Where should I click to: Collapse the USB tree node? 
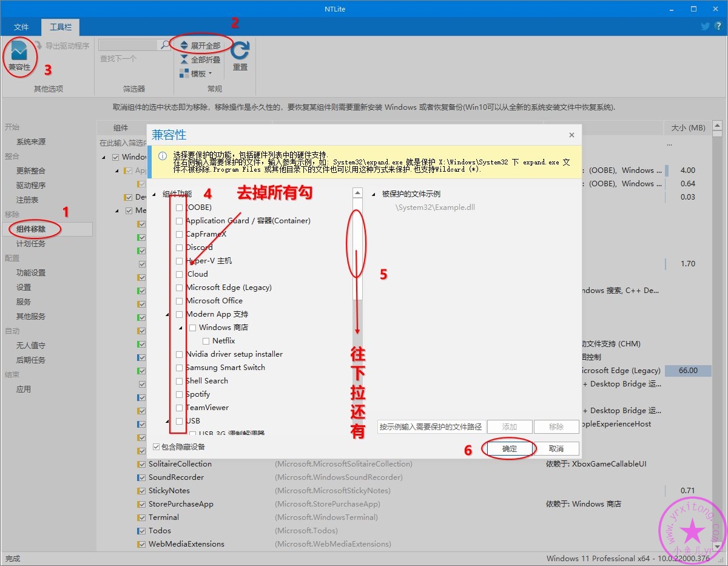click(x=167, y=422)
